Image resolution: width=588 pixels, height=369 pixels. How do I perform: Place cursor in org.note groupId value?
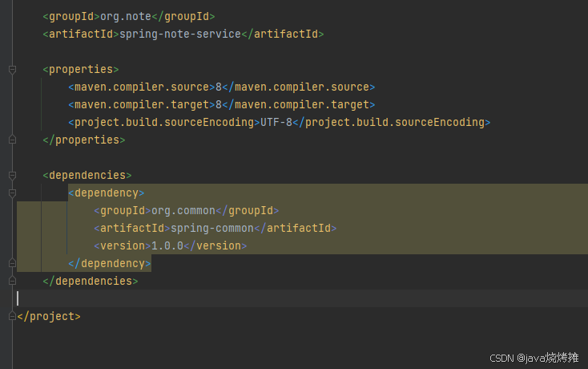point(126,17)
